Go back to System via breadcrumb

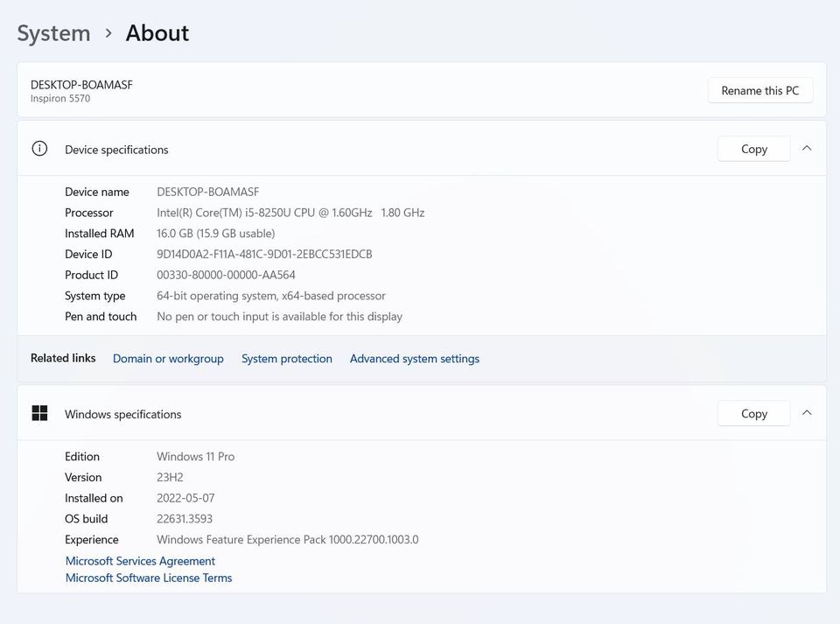coord(53,33)
